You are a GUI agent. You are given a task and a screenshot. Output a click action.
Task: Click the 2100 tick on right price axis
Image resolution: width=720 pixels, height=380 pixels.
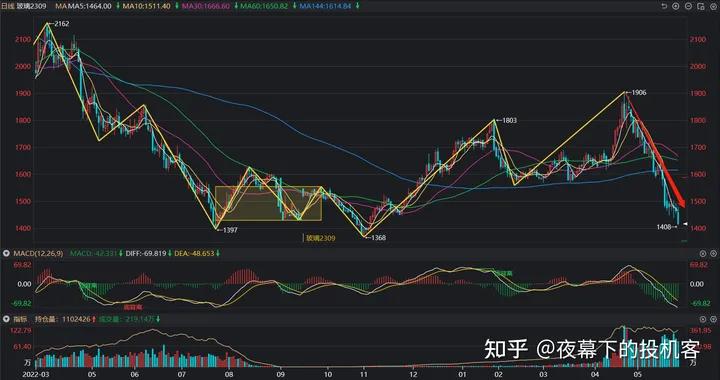tap(697, 39)
